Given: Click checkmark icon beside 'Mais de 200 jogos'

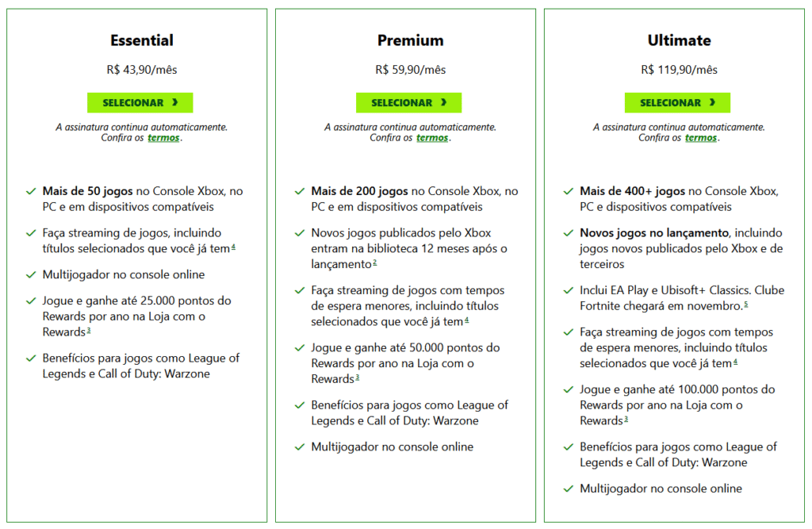Looking at the screenshot, I should tap(300, 192).
